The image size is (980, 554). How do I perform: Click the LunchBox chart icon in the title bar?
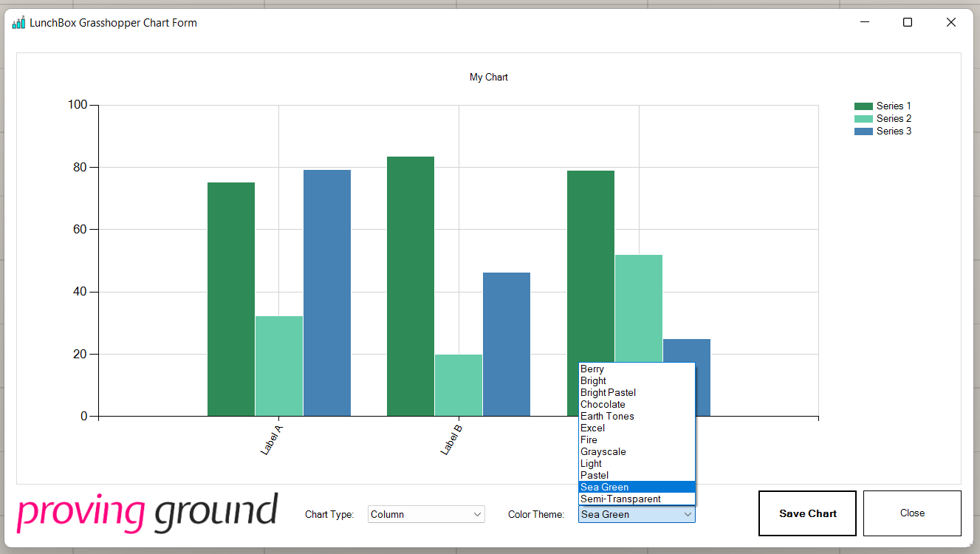[17, 22]
